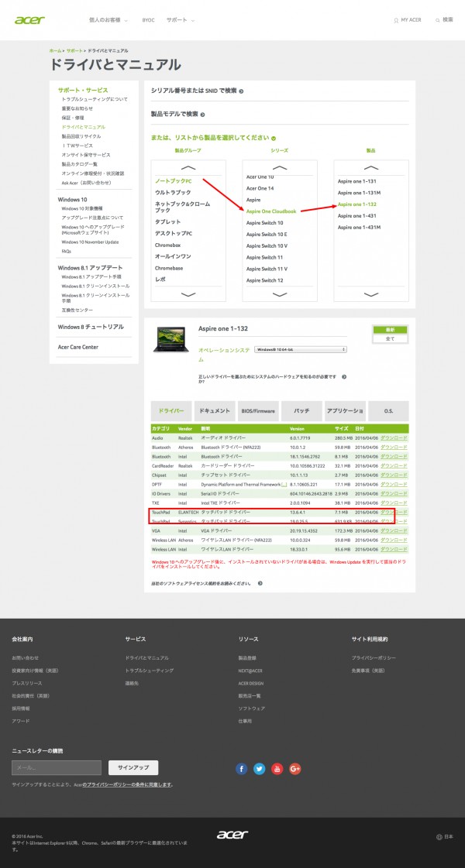Expand the 製品モデルで検索 section
This screenshot has height=868, width=465.
coord(178,114)
